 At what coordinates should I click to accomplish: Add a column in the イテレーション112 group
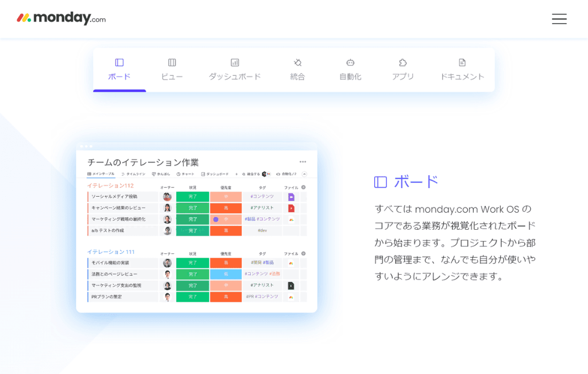click(x=304, y=187)
